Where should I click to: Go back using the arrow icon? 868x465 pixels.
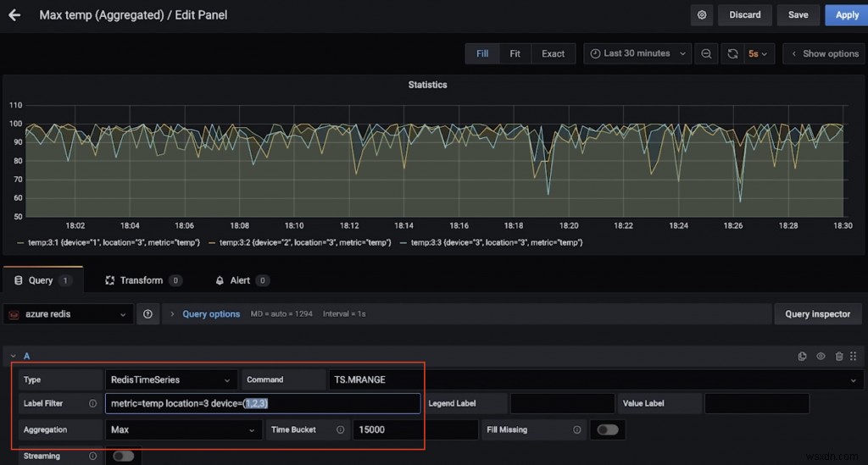(x=14, y=14)
